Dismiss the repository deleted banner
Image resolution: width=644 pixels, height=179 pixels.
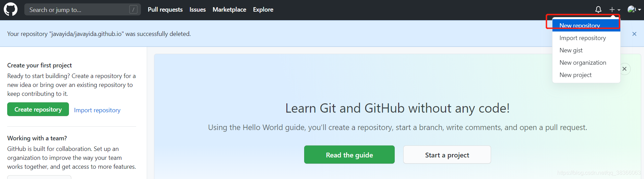click(x=634, y=34)
